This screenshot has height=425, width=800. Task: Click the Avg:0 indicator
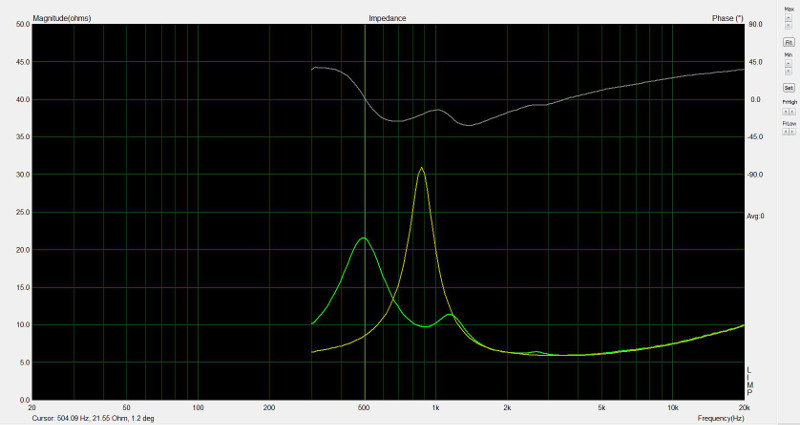coord(755,216)
